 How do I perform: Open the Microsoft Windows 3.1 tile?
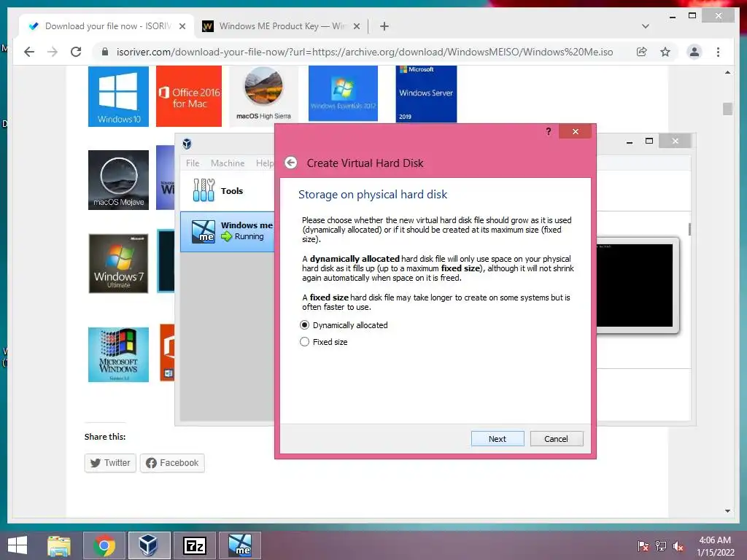(x=119, y=354)
